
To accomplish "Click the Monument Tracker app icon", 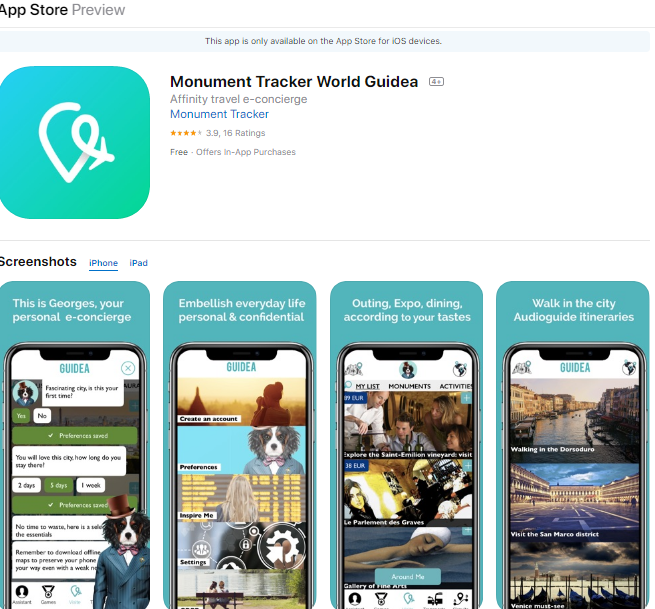I will [x=74, y=142].
